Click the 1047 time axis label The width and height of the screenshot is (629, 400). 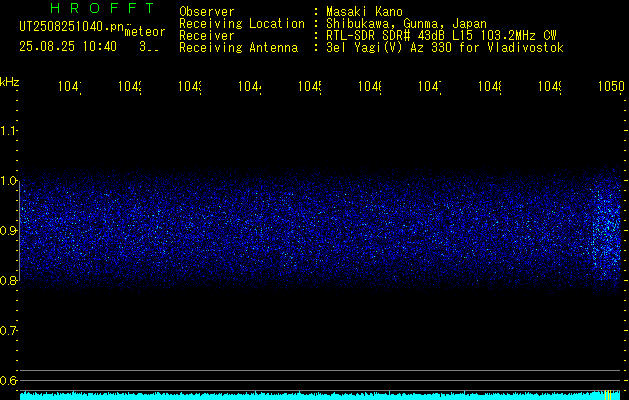pos(430,86)
